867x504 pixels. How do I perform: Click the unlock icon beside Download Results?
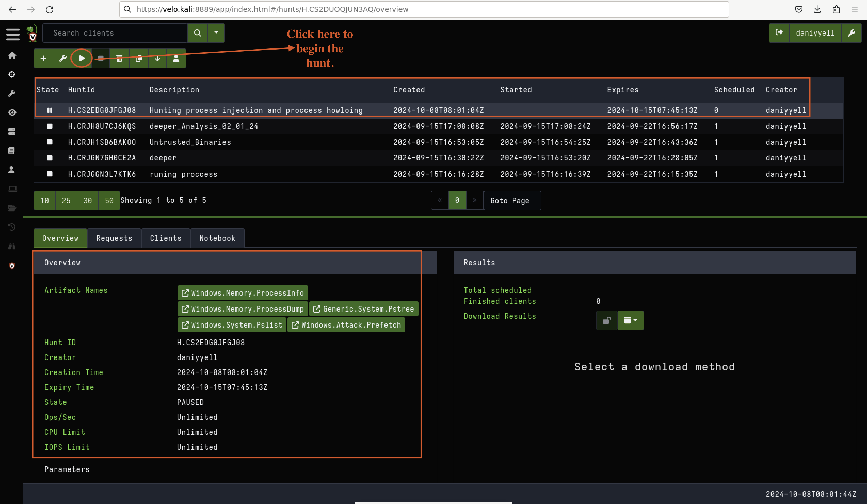607,320
